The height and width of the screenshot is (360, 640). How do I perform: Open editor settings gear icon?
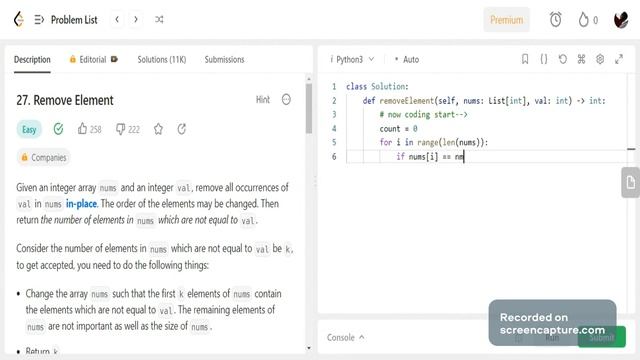point(600,59)
